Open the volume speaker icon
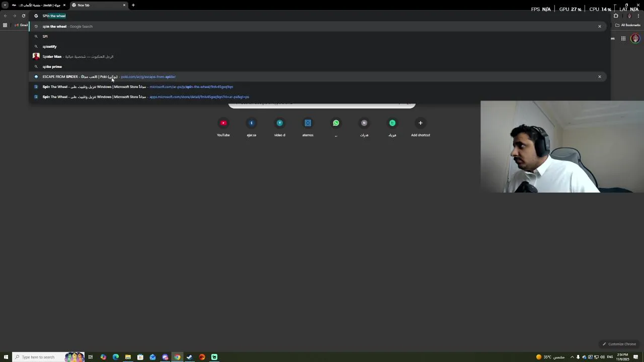 click(602, 357)
